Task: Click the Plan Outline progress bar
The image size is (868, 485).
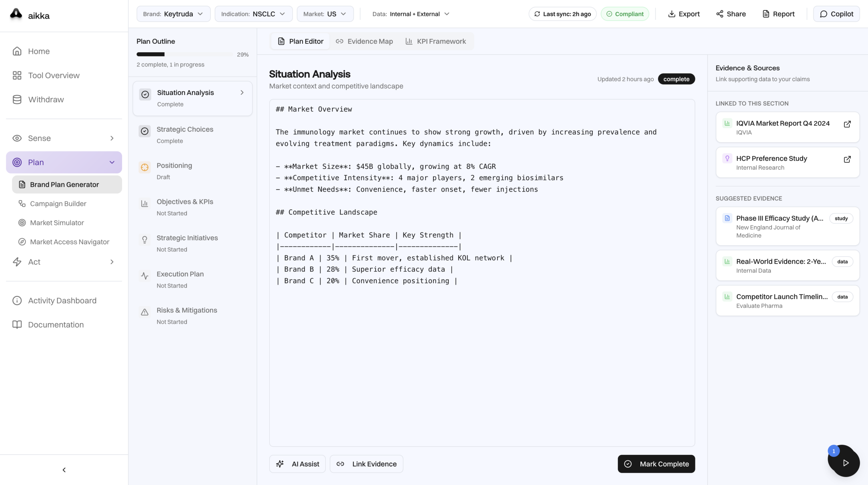Action: click(x=184, y=54)
